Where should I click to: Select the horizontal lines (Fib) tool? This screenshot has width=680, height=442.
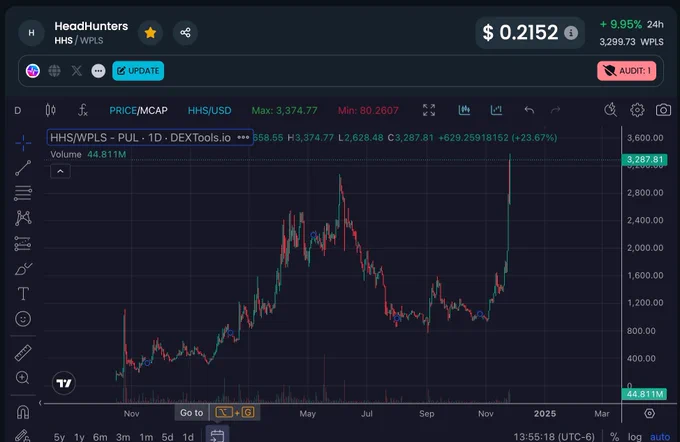tap(23, 193)
